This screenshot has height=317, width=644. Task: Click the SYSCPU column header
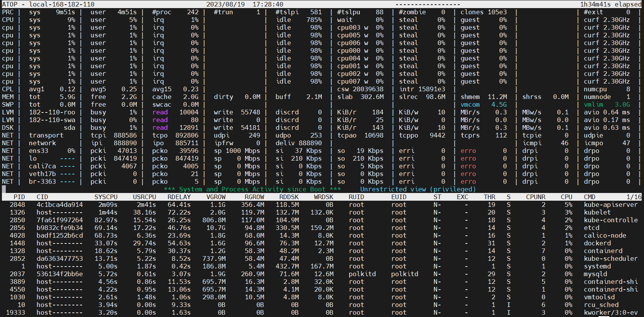pos(106,197)
